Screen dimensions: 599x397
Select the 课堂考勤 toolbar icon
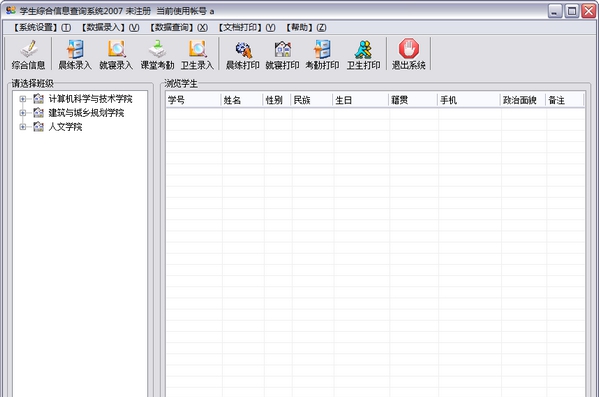click(157, 49)
